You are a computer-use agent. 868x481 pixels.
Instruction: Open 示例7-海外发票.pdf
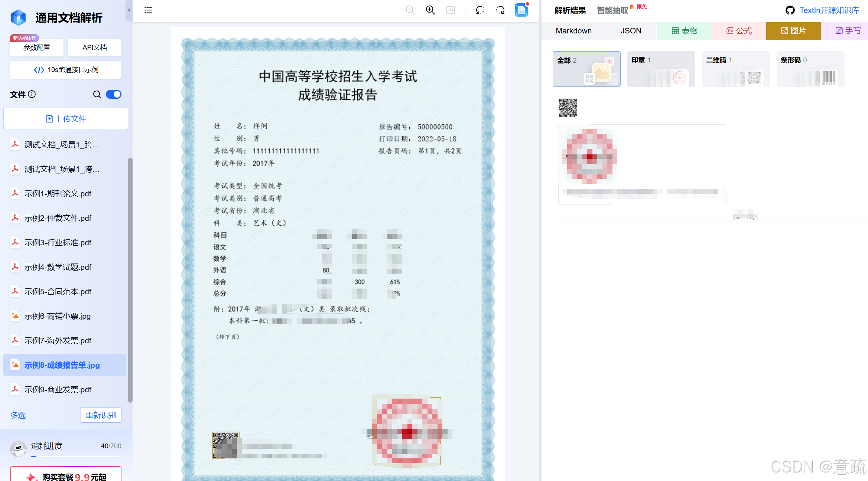coord(65,341)
